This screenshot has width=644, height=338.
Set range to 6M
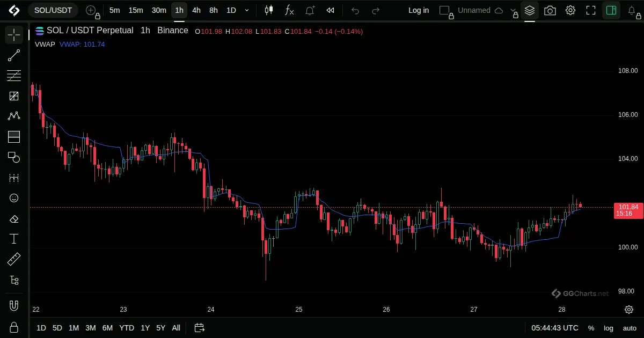107,328
